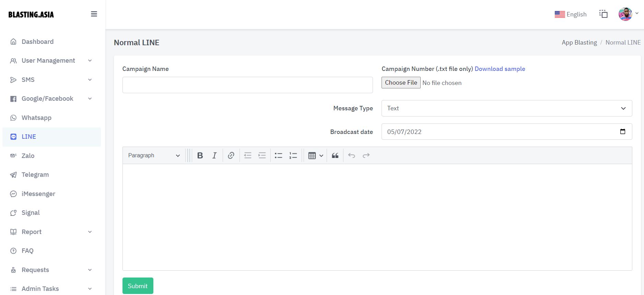The image size is (644, 295).
Task: Open the calendar picker for Broadcast date
Action: tap(623, 132)
